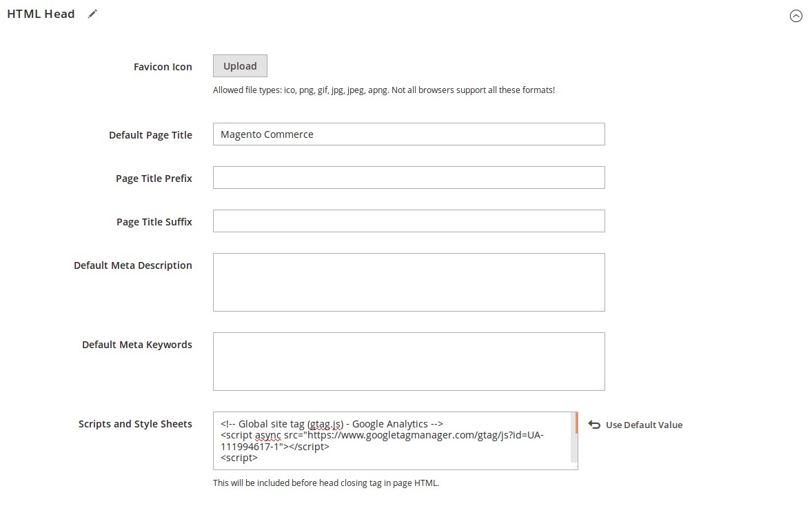Click the undo arrow beside Use Default Value
Viewport: 812px width, 506px height.
click(x=594, y=425)
